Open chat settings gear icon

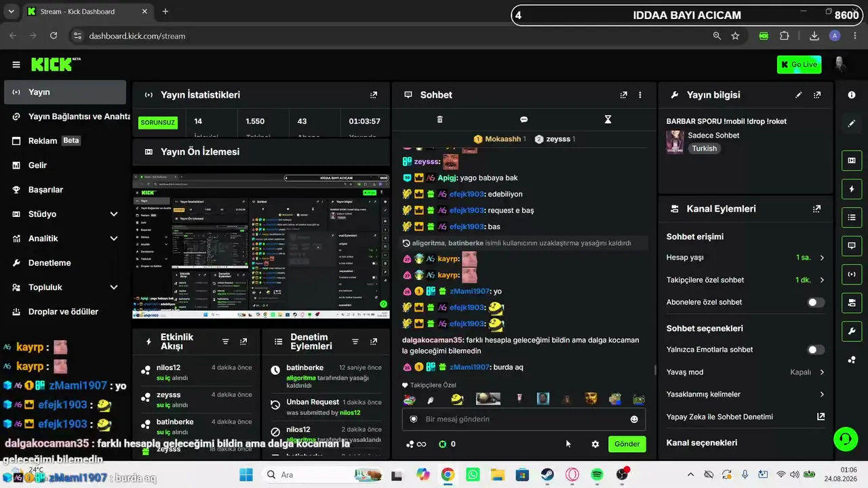595,444
